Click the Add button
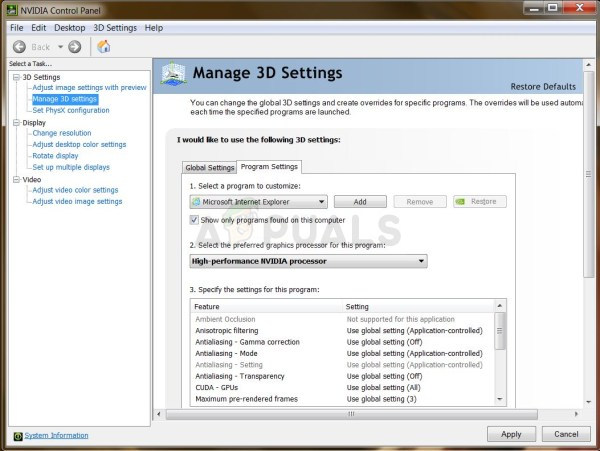Screen dimensions: 600x451 (x=360, y=202)
